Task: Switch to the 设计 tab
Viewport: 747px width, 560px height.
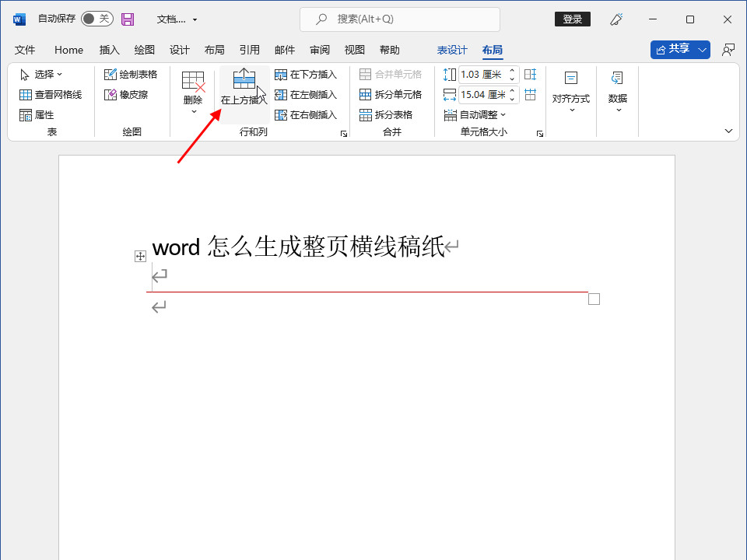Action: pyautogui.click(x=179, y=50)
